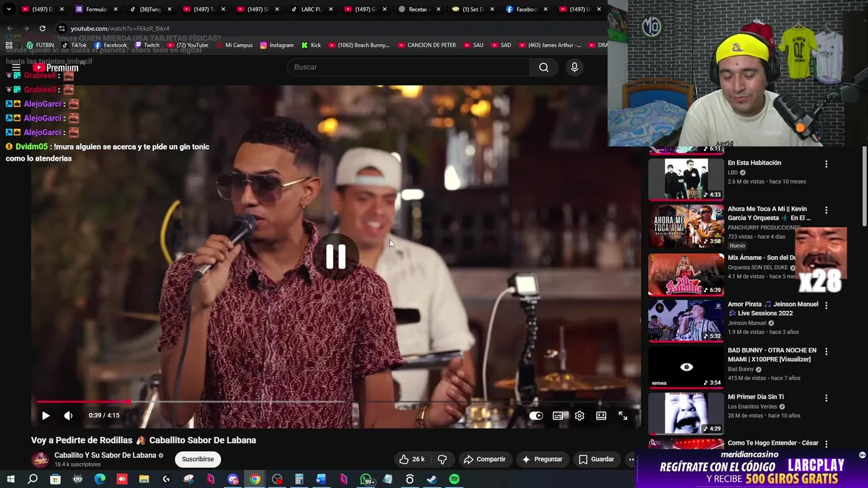Open Steam from the taskbar
This screenshot has width=868, height=488.
click(x=431, y=479)
